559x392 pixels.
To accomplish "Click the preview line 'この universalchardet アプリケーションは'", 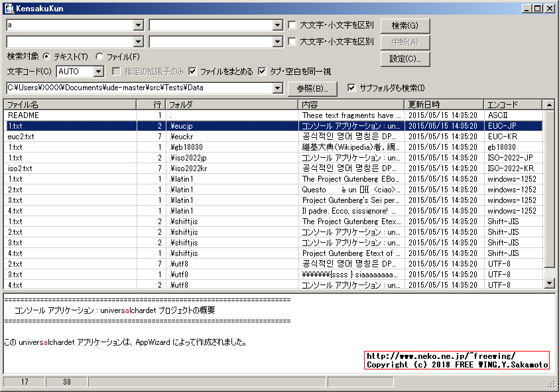I will 125,342.
